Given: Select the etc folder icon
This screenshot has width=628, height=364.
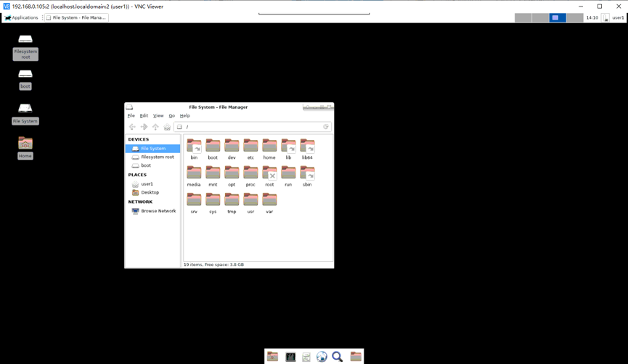Looking at the screenshot, I should pyautogui.click(x=250, y=146).
